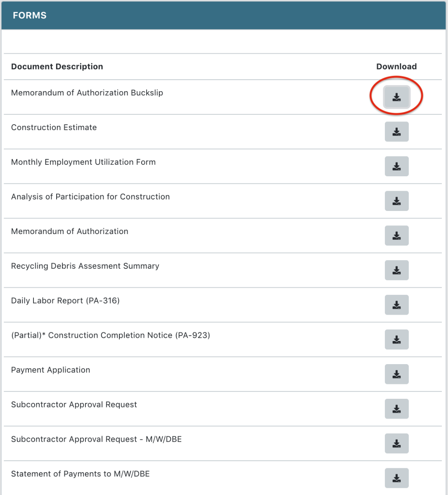Click the Daily Labor Report (PA-316) text
This screenshot has height=495, width=448.
(x=65, y=301)
